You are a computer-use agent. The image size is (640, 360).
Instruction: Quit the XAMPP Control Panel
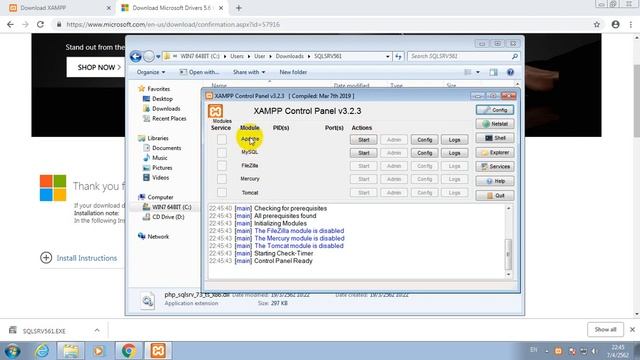495,196
